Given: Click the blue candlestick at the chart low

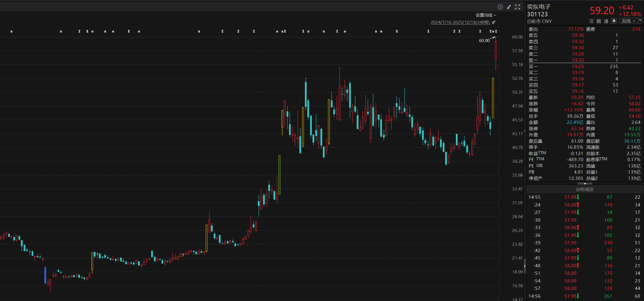Looking at the screenshot, I should 45,275.
